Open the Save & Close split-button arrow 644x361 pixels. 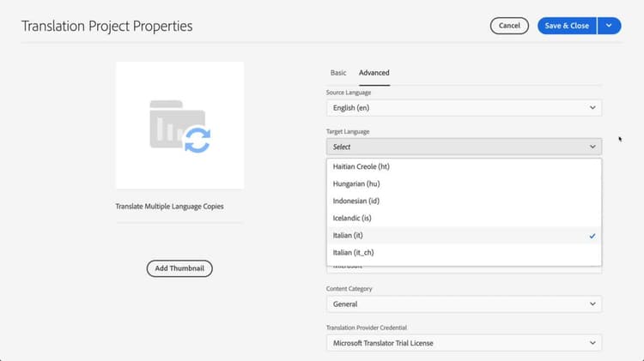tap(608, 26)
